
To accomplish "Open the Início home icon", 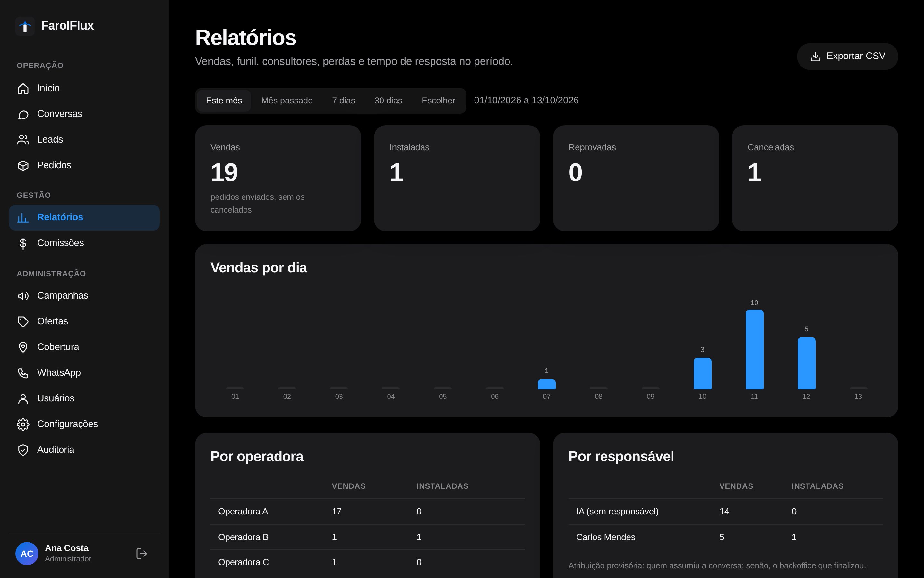I will tap(23, 88).
